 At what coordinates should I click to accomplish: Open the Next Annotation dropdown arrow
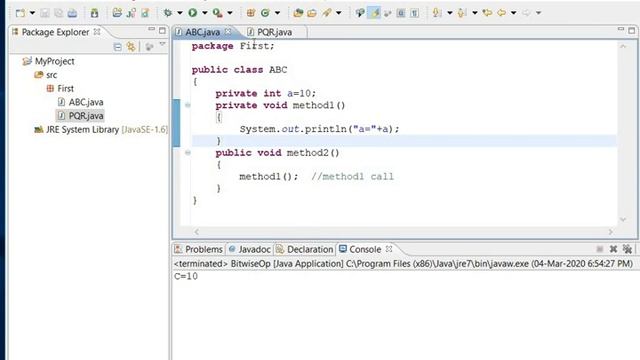pos(450,13)
